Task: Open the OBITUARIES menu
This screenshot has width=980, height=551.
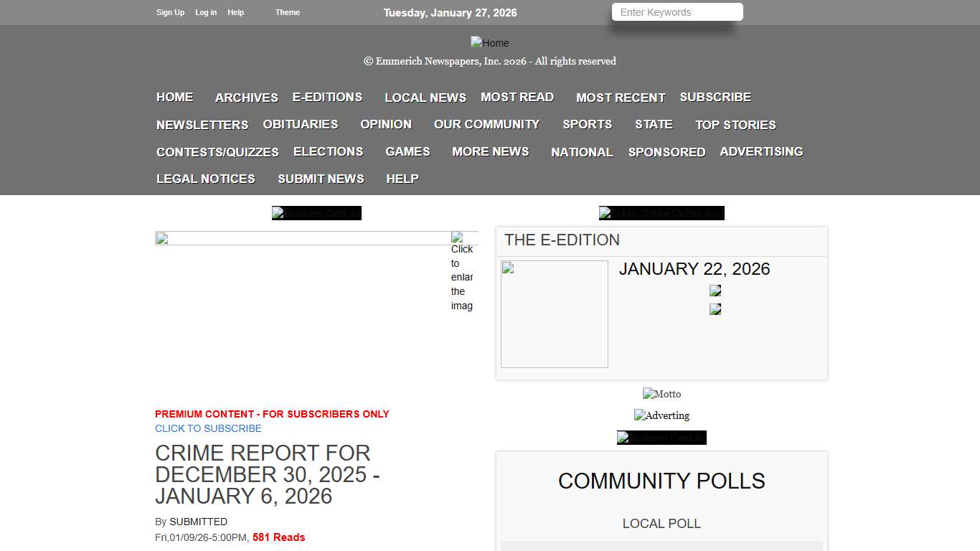Action: pos(300,124)
